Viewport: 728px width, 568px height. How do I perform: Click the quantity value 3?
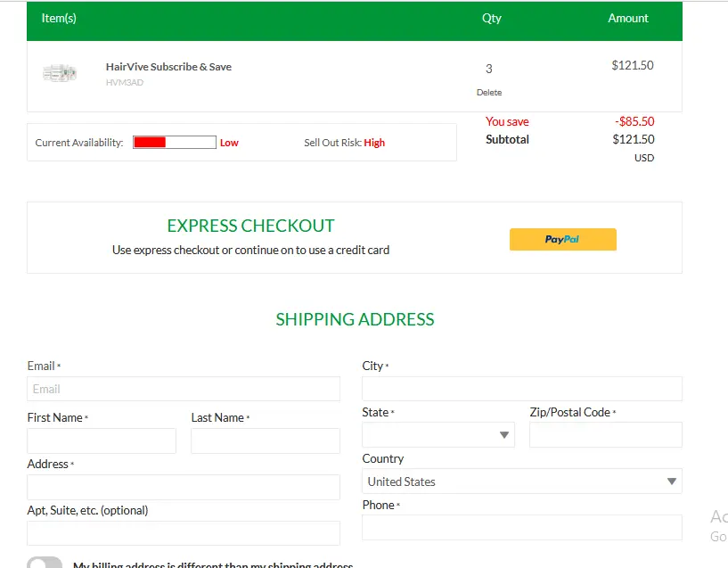[488, 69]
